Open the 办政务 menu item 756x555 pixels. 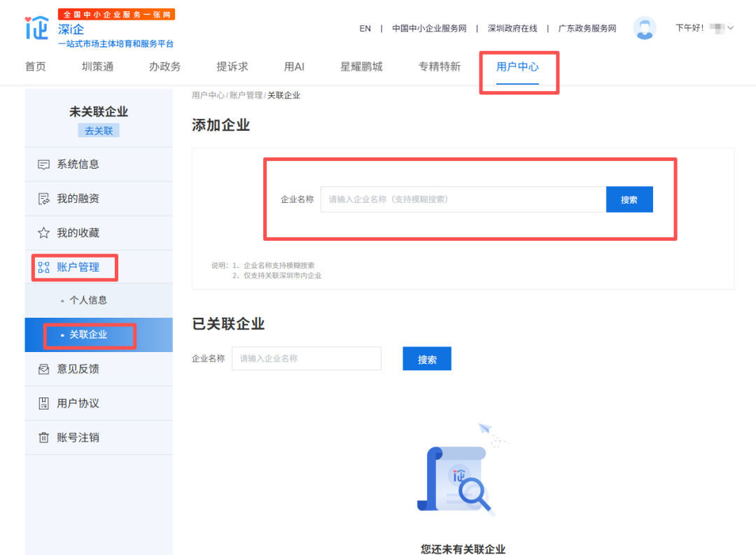pos(164,66)
